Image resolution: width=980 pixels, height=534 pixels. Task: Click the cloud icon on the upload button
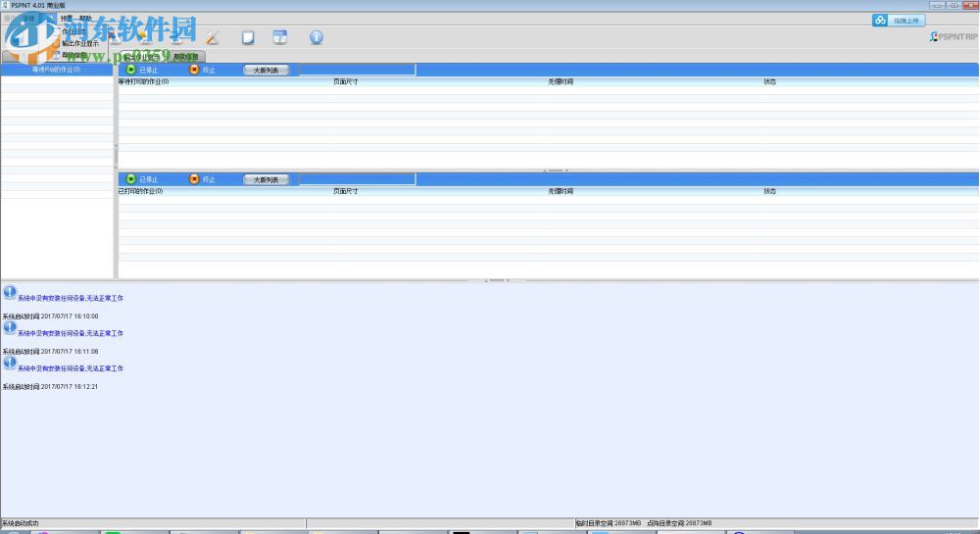pyautogui.click(x=880, y=21)
